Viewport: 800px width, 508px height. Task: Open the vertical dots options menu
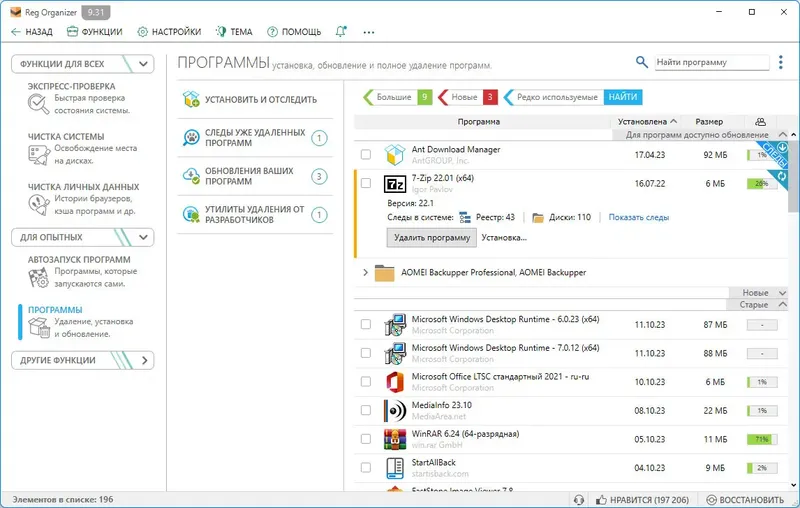point(780,62)
